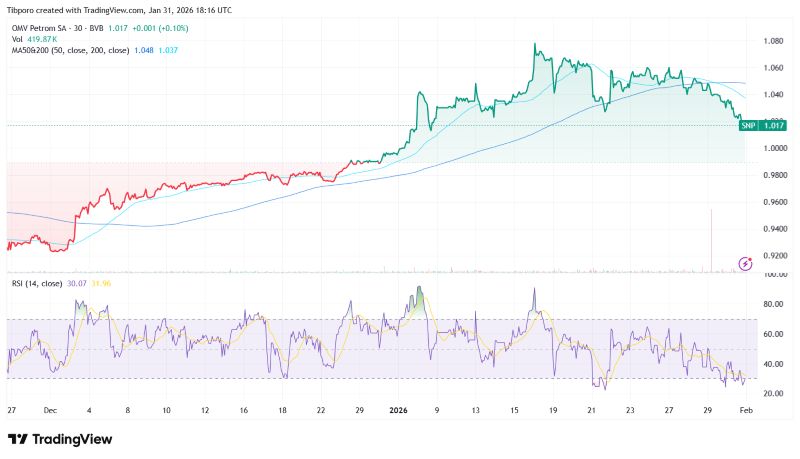
Task: Click the TradingView logo icon
Action: [x=18, y=440]
